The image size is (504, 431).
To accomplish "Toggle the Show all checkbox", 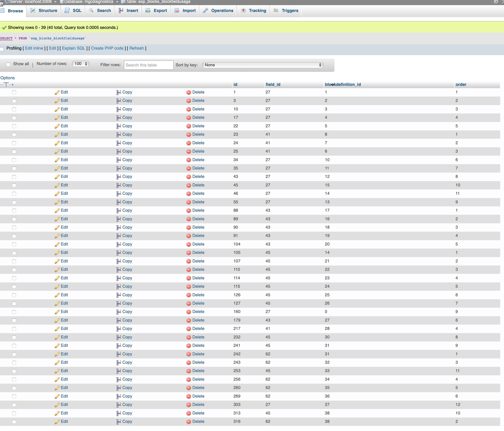I will click(x=8, y=64).
